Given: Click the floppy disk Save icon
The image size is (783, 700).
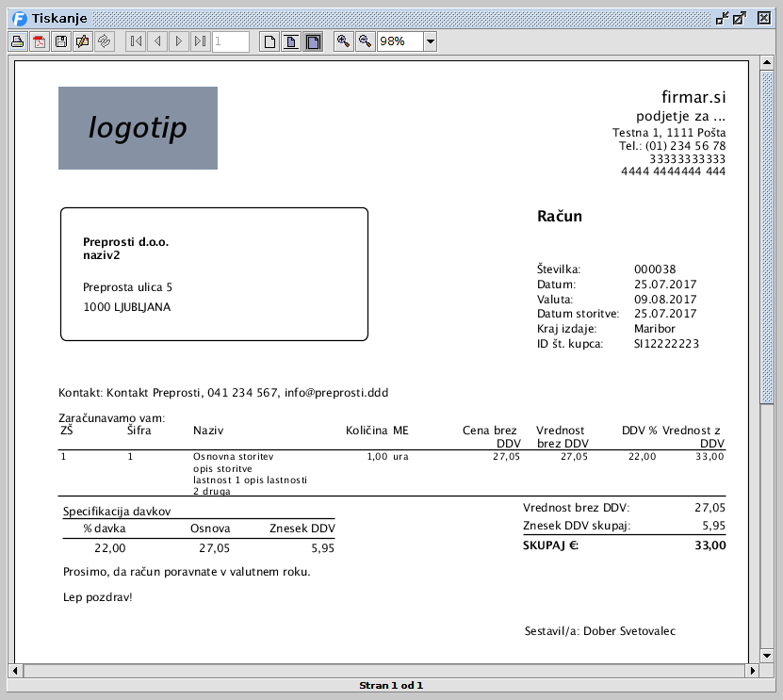Looking at the screenshot, I should (x=60, y=41).
